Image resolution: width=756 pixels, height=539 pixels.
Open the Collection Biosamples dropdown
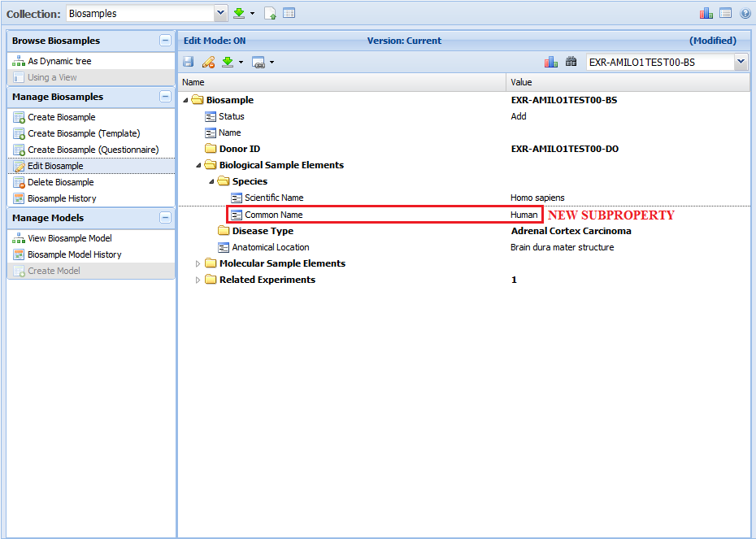pyautogui.click(x=220, y=14)
